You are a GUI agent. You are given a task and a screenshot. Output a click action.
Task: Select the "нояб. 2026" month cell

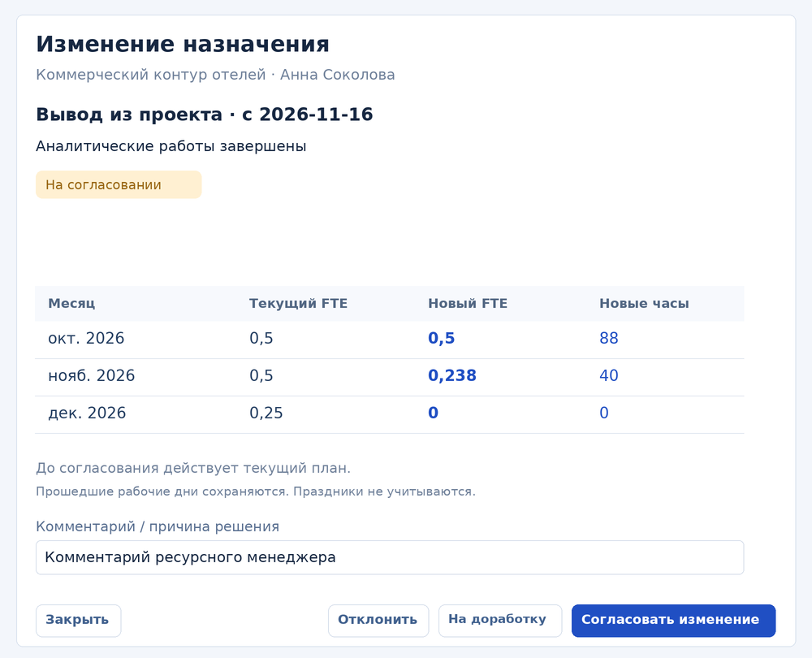click(91, 375)
